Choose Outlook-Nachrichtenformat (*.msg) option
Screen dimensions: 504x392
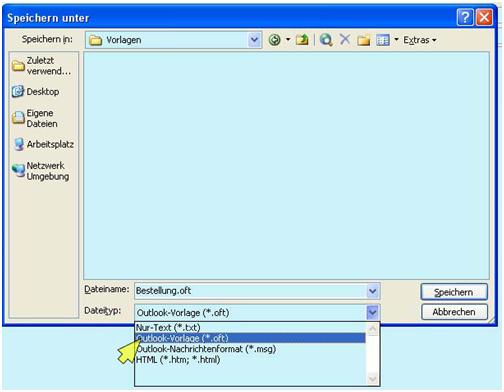click(x=250, y=349)
